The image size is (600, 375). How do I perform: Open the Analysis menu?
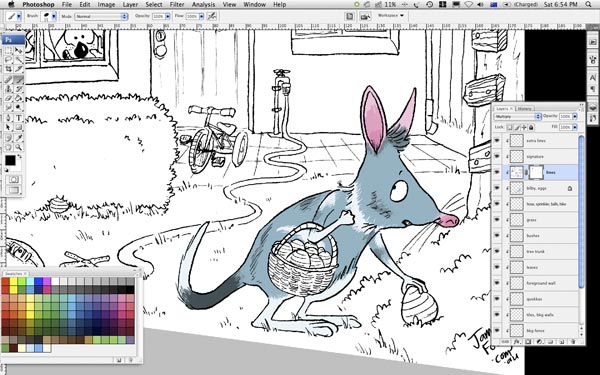[203, 5]
